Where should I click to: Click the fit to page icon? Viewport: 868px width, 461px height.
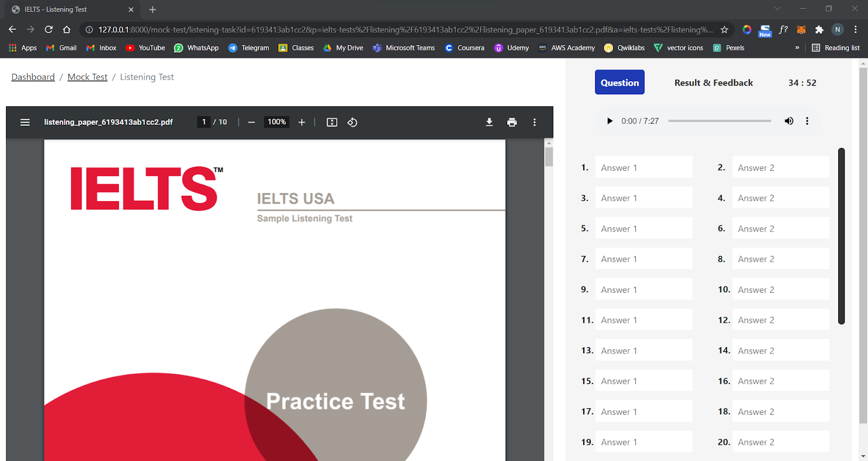click(x=332, y=123)
